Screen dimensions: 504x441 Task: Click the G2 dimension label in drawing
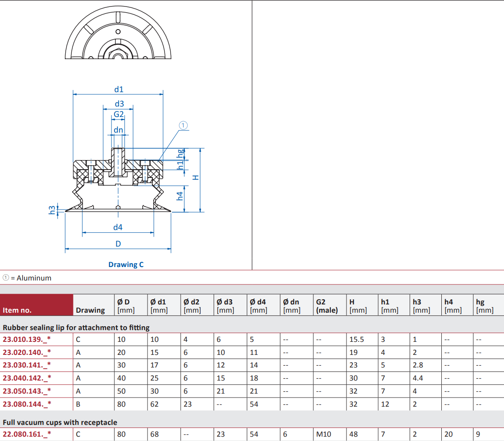(119, 114)
